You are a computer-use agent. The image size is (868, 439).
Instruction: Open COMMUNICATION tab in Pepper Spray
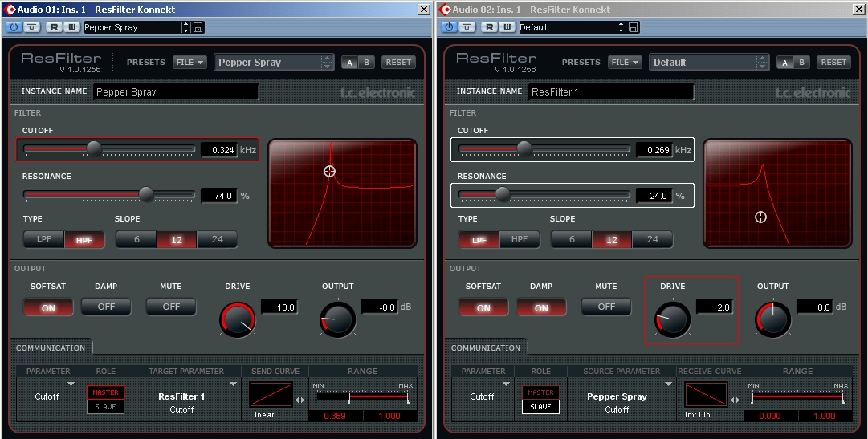pyautogui.click(x=51, y=348)
